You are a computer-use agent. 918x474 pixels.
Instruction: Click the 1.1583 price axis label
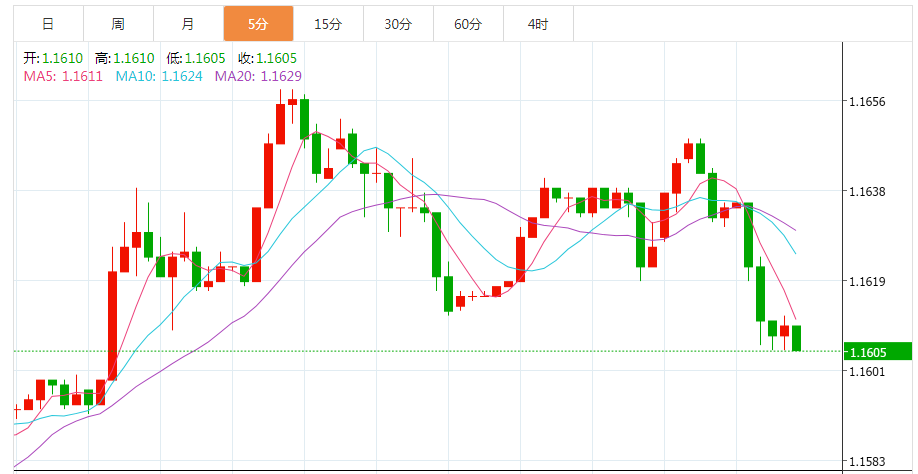[868, 462]
